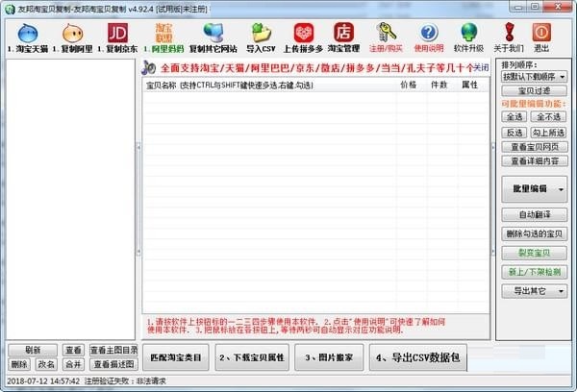Open 复制其它网站 globe icon
Screen dimensions: 577x392
click(x=213, y=37)
